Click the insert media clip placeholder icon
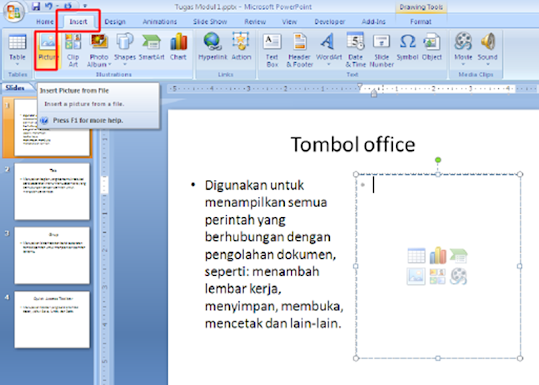 pyautogui.click(x=459, y=276)
